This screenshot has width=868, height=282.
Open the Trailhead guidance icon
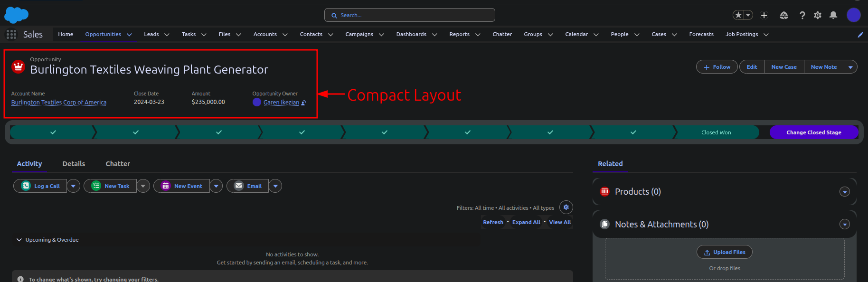(x=784, y=15)
